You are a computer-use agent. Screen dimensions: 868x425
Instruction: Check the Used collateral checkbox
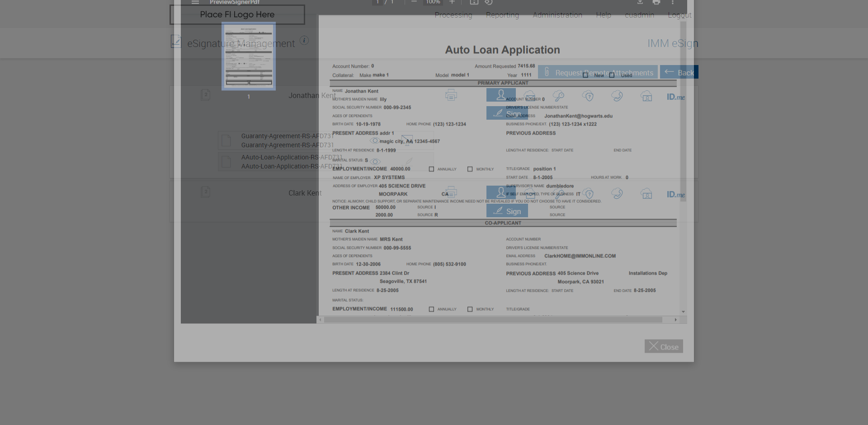[612, 75]
